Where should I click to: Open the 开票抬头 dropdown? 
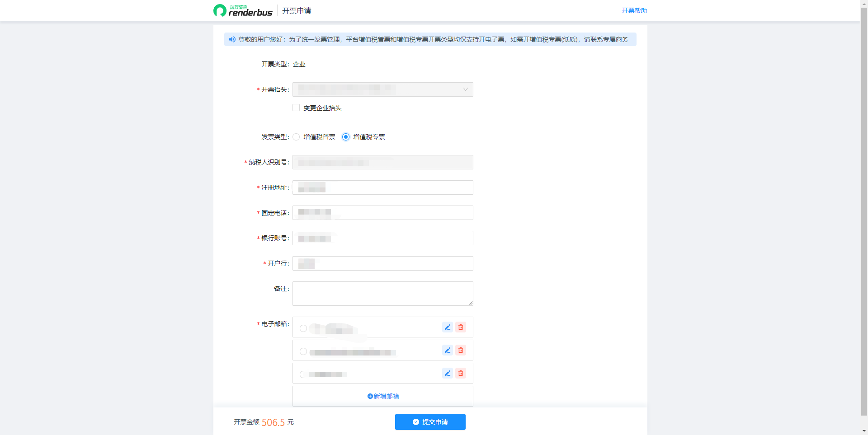[x=383, y=89]
